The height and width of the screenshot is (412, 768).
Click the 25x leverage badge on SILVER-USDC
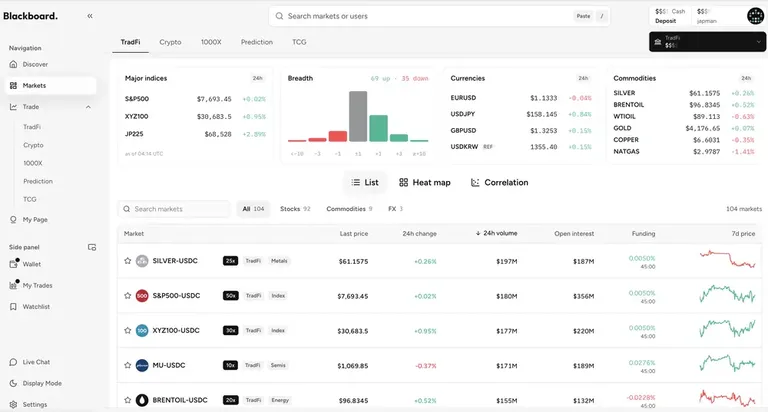(x=230, y=261)
